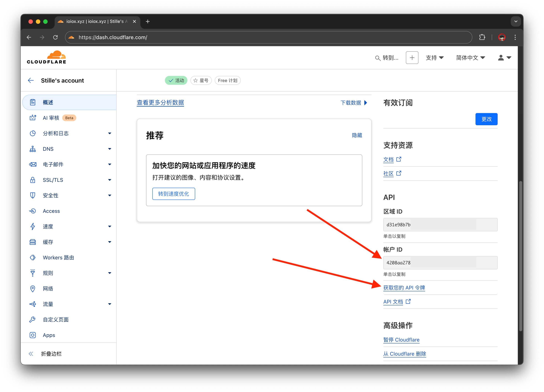This screenshot has height=392, width=544.
Task: Select the 网络 menu item
Action: click(70, 289)
